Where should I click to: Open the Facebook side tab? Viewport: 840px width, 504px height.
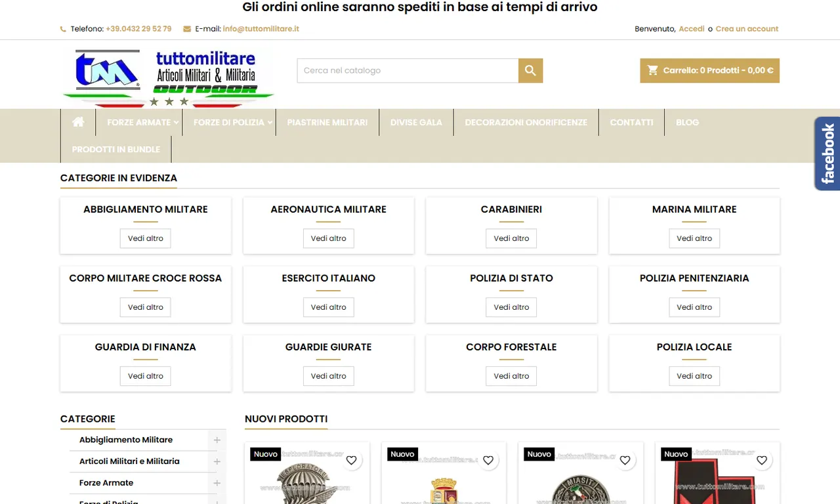pos(827,154)
